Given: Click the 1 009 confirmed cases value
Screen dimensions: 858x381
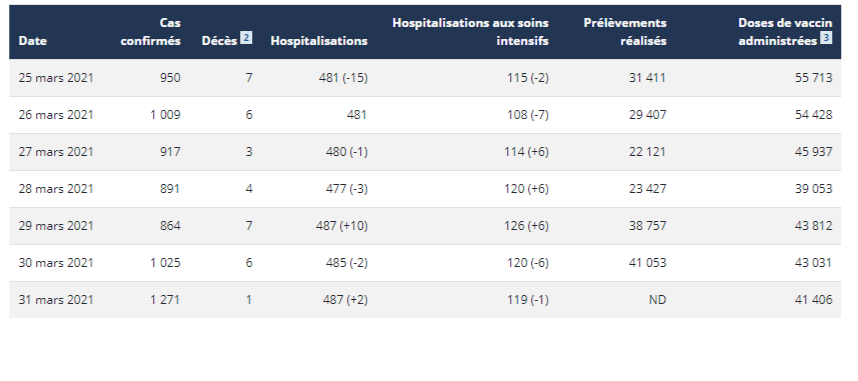Looking at the screenshot, I should tap(165, 115).
